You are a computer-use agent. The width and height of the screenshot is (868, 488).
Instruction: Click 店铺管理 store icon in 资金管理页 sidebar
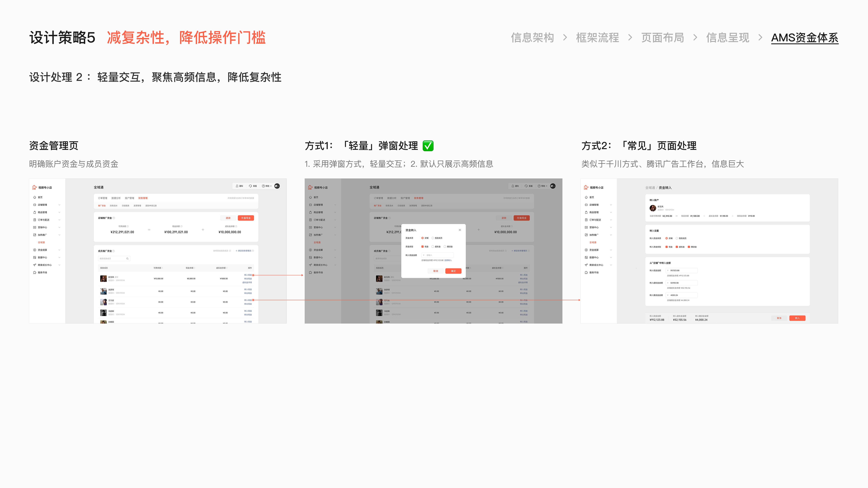tap(34, 205)
